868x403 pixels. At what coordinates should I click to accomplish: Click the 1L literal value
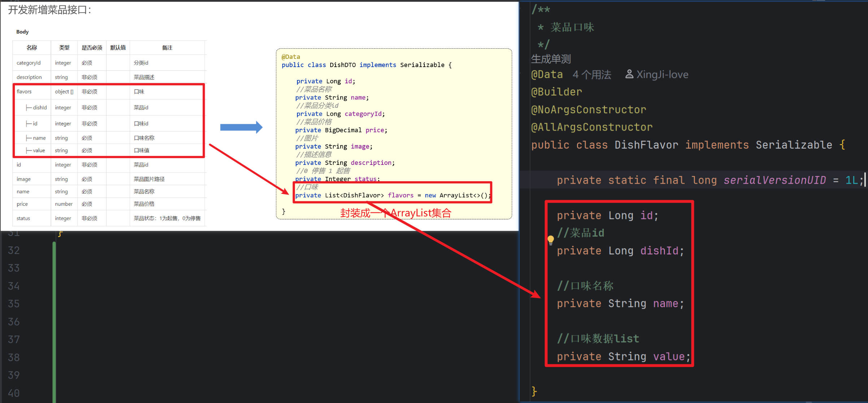click(x=852, y=180)
